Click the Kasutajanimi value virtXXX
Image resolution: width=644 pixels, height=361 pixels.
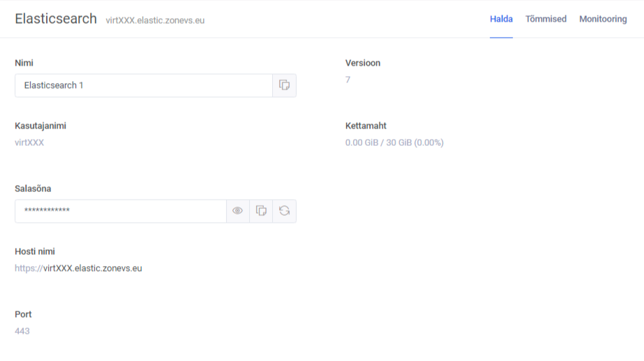click(29, 142)
